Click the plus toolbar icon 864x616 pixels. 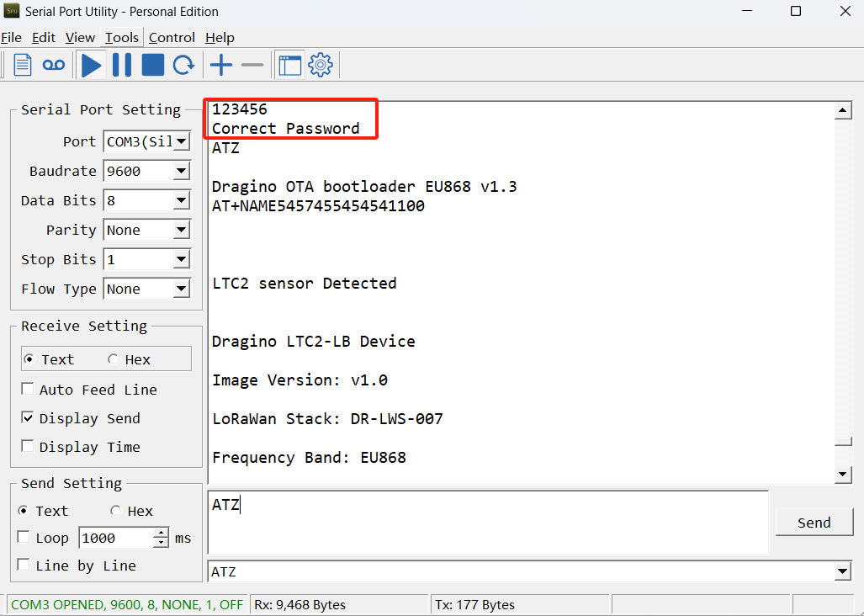click(x=221, y=65)
